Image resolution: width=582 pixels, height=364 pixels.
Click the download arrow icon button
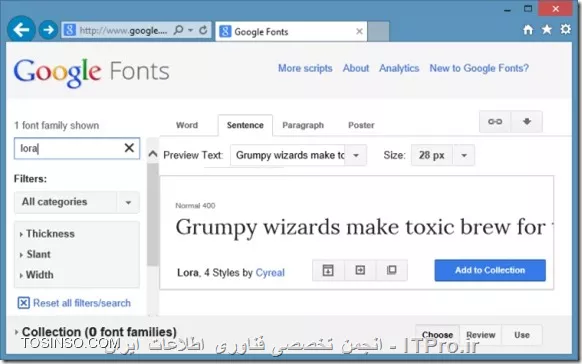527,122
